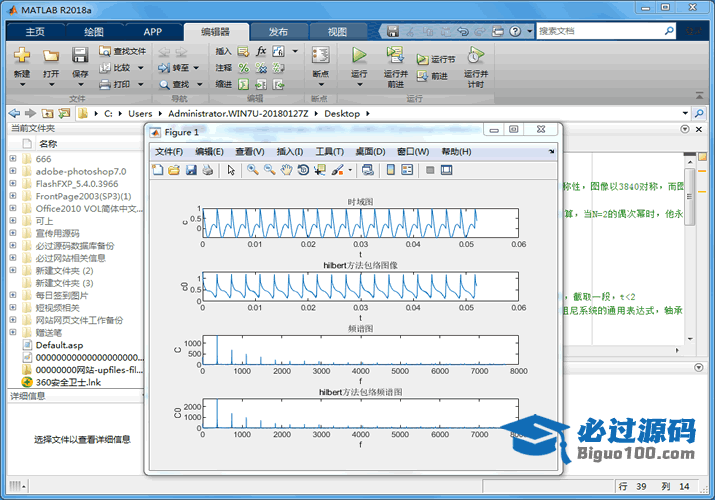
Task: Click the Run and Time icon
Action: 476,55
